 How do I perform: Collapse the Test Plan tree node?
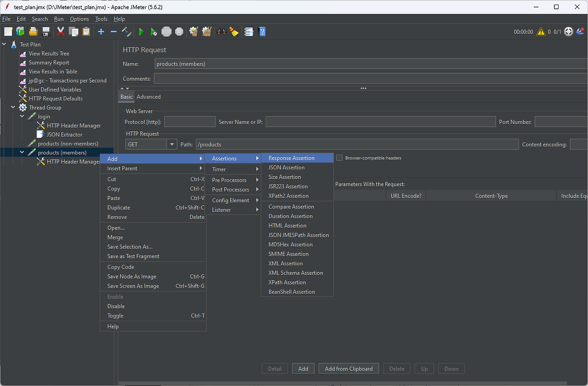[4, 45]
